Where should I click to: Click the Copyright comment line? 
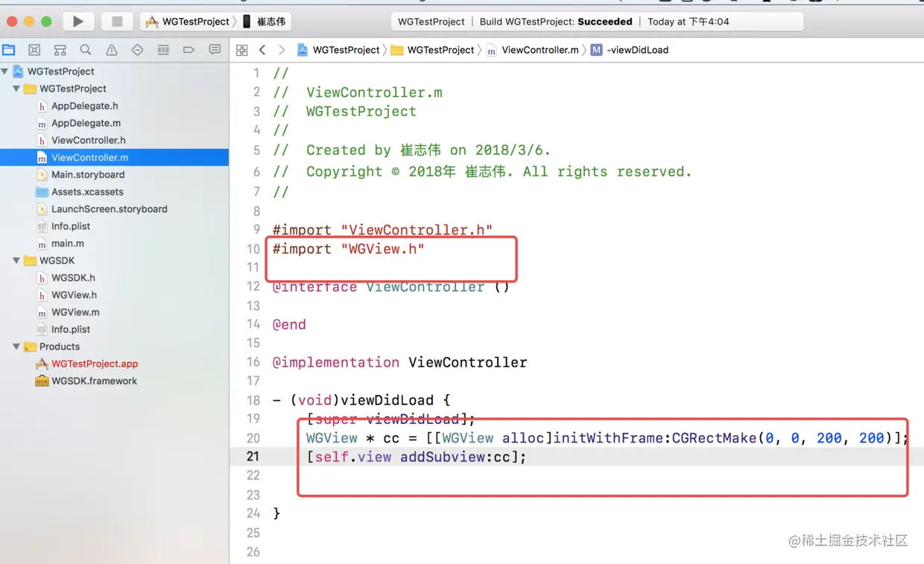(x=482, y=171)
